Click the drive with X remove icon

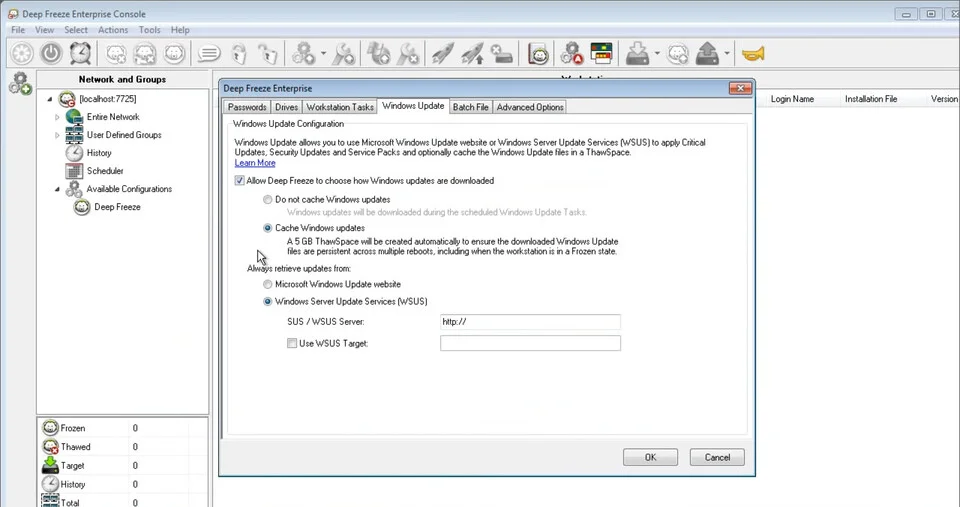click(501, 54)
